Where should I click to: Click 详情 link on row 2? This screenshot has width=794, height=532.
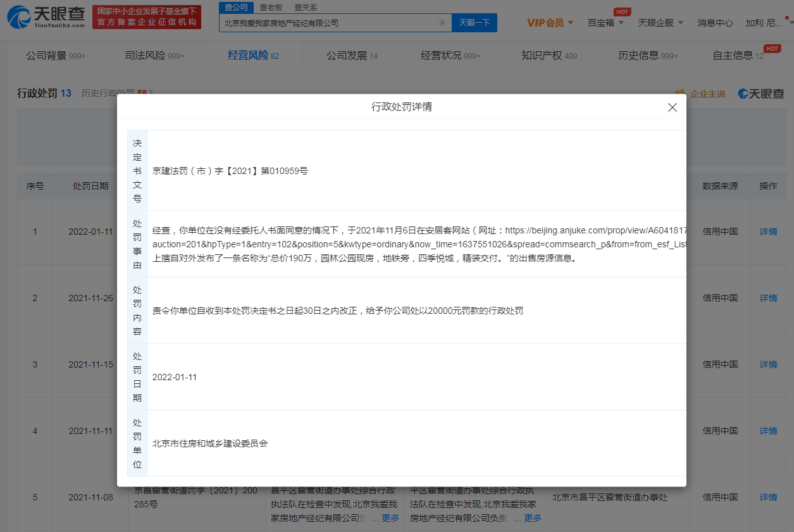pyautogui.click(x=767, y=298)
